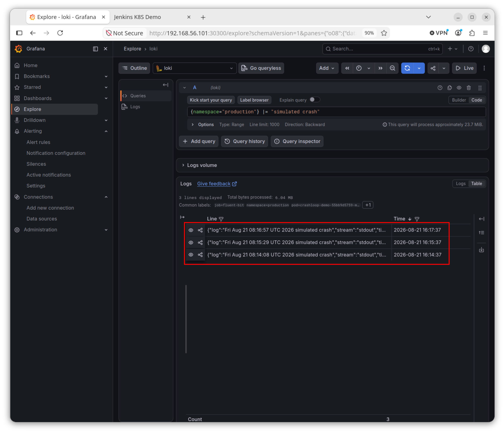Open the Help menu icon

[x=471, y=49]
